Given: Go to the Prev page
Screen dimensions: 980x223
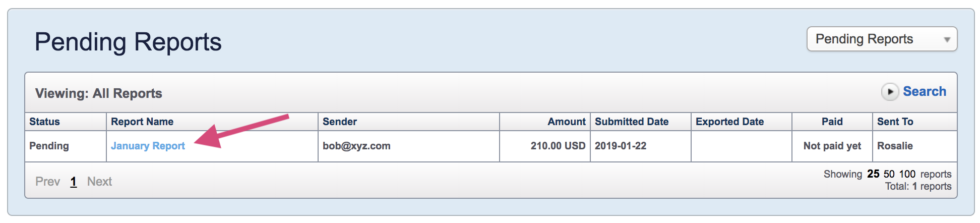Looking at the screenshot, I should click(47, 182).
